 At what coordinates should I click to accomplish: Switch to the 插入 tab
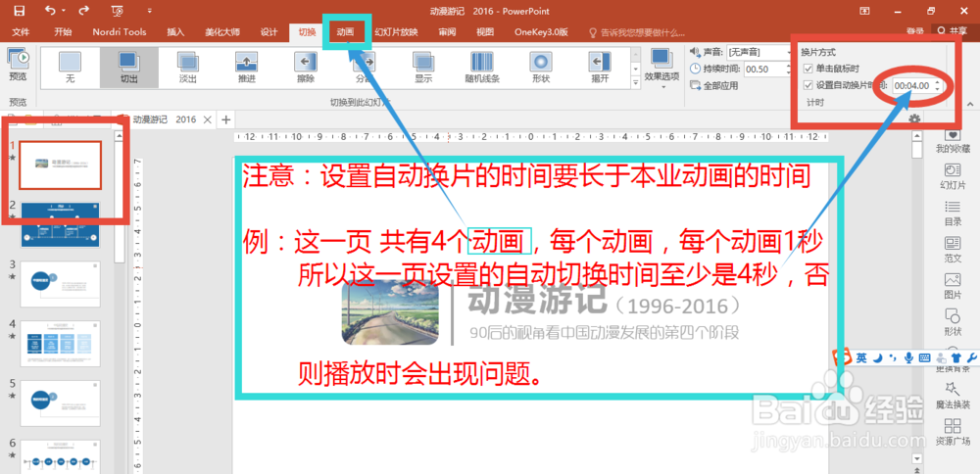175,32
